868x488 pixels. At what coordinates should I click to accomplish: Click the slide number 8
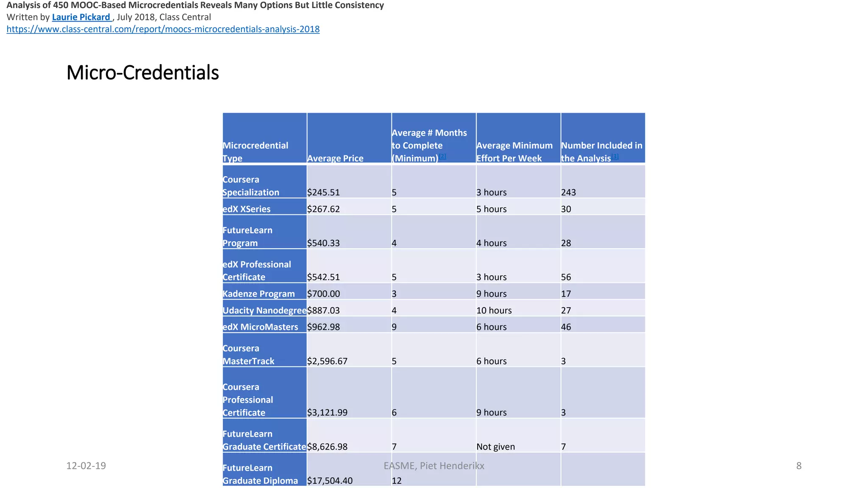point(799,466)
